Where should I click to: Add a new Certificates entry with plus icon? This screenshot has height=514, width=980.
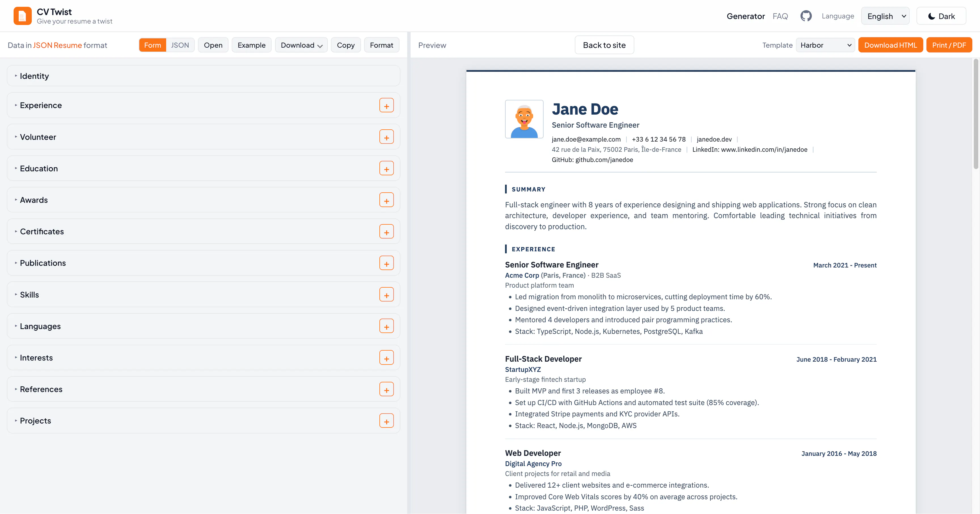coord(386,232)
